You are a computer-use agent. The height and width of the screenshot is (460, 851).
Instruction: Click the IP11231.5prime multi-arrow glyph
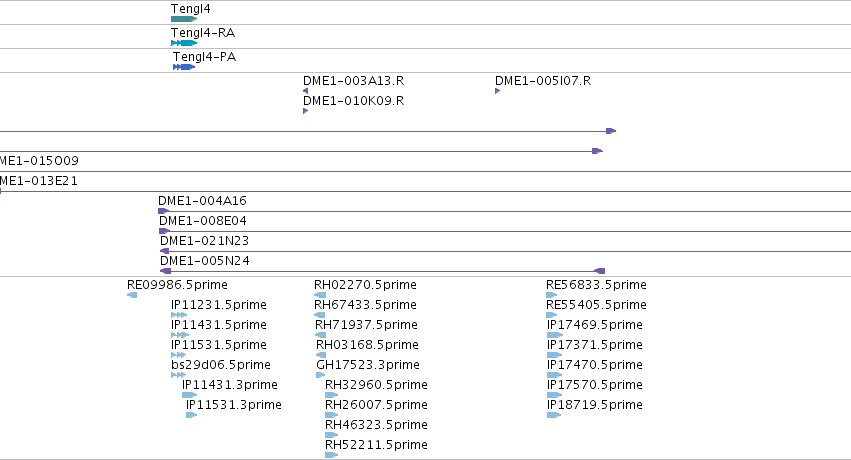tap(179, 315)
